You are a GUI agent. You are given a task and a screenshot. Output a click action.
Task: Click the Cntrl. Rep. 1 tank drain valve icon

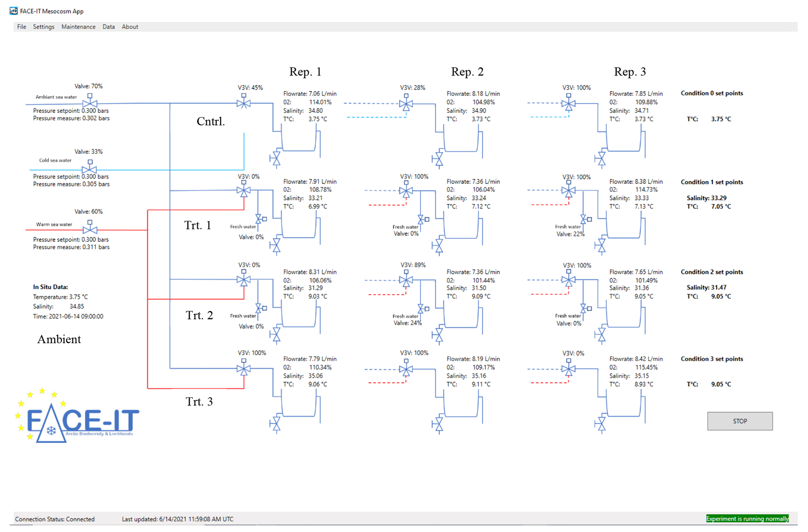[276, 158]
